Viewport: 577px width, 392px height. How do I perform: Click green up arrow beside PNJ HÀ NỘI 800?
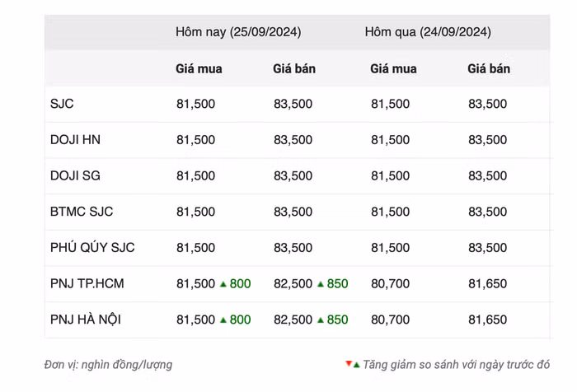[223, 320]
